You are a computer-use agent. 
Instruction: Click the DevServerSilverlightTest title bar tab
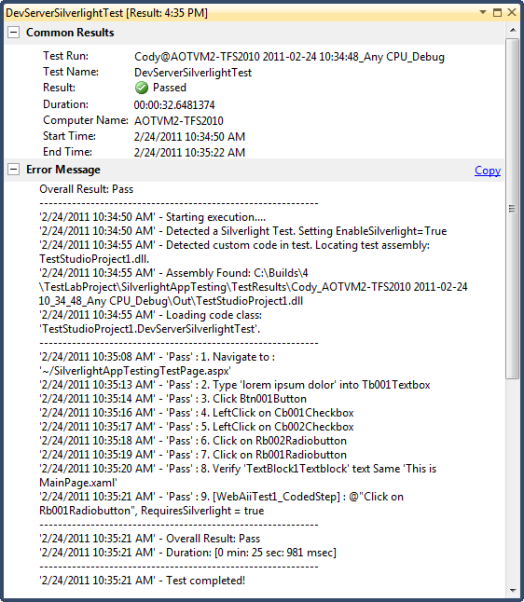[x=107, y=13]
